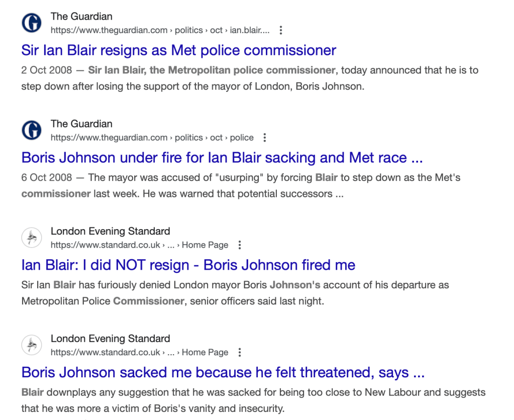The width and height of the screenshot is (514, 420).
Task: Open the 'Boris Johnson under fire for Ian Blair sacking' headline
Action: point(222,158)
